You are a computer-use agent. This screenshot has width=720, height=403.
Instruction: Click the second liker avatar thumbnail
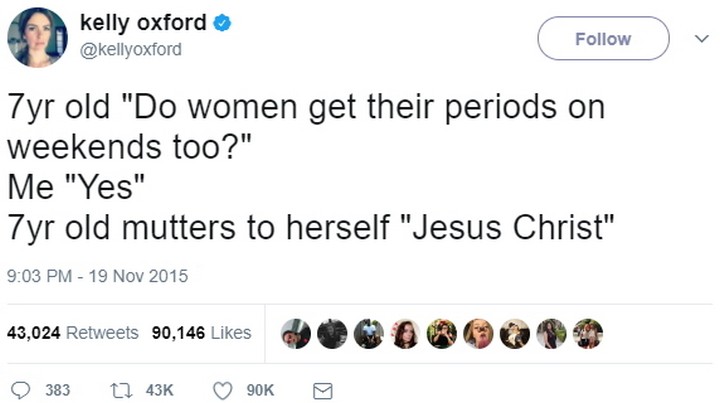[332, 333]
